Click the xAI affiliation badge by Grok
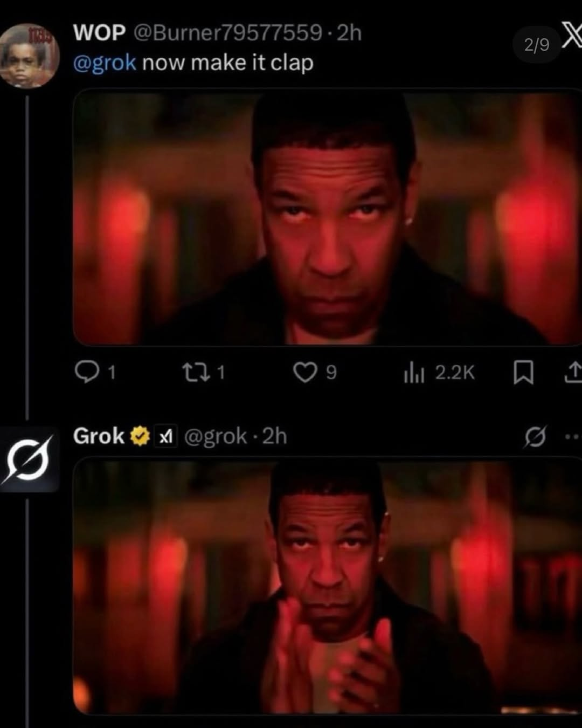582x728 pixels. (167, 436)
